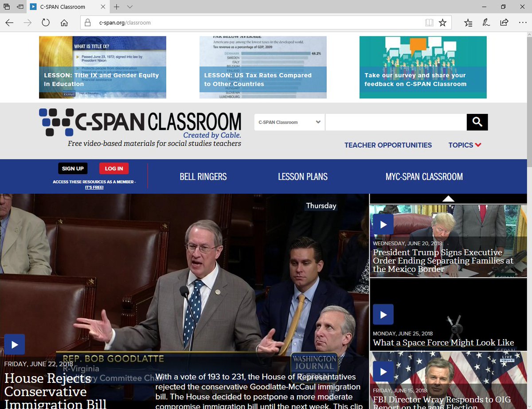Click the Share page icon

(x=504, y=23)
